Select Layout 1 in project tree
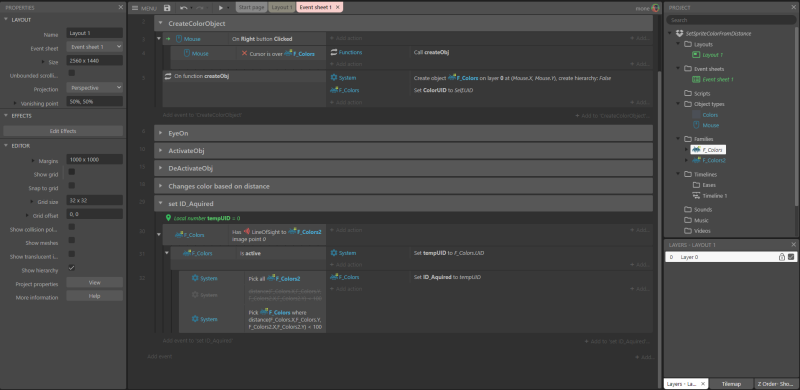This screenshot has width=800, height=390. [x=712, y=55]
